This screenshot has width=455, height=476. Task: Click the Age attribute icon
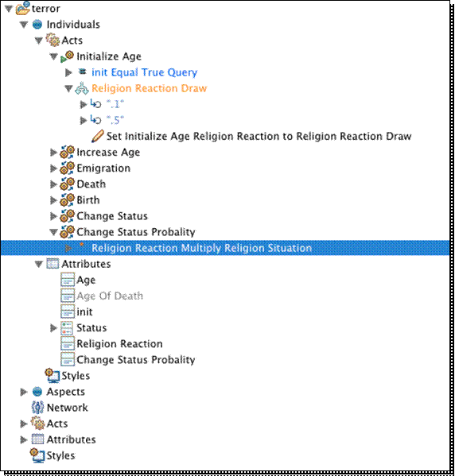tap(68, 280)
